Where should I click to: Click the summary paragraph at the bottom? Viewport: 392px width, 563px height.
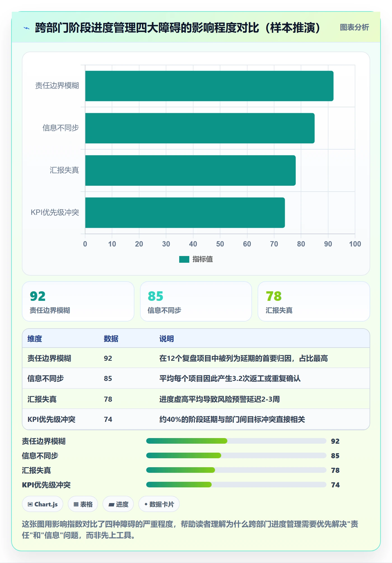click(x=190, y=530)
